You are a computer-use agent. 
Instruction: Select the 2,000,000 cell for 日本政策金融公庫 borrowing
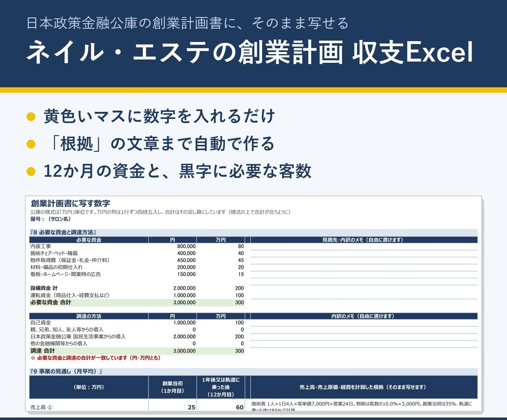(184, 336)
